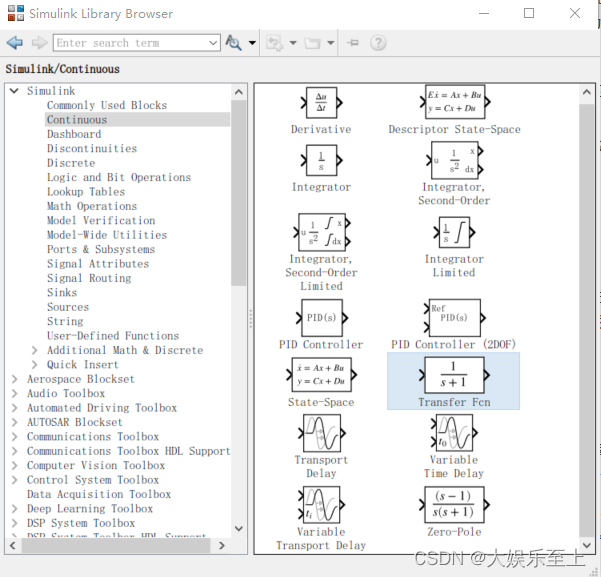Open the Lookup Tables library

pos(86,192)
